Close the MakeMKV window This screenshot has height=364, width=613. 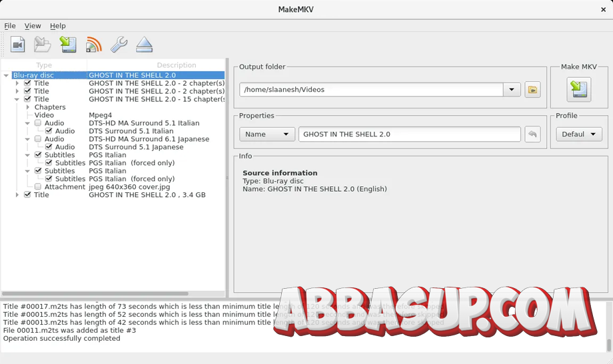tap(603, 9)
